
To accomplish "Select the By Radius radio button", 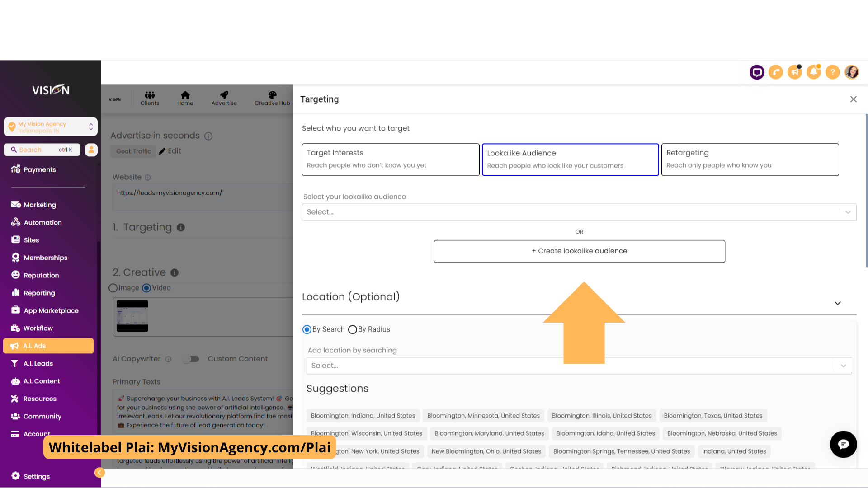I will 353,329.
